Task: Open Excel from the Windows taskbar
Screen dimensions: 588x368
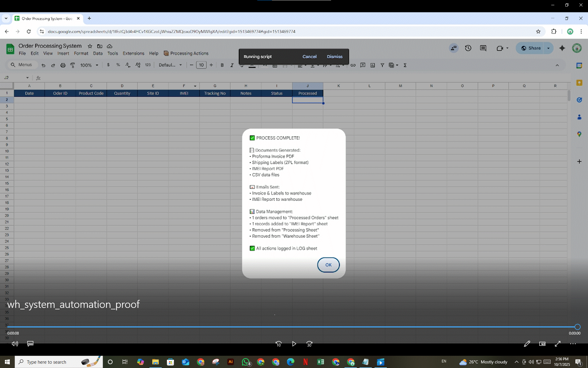Action: 321,362
